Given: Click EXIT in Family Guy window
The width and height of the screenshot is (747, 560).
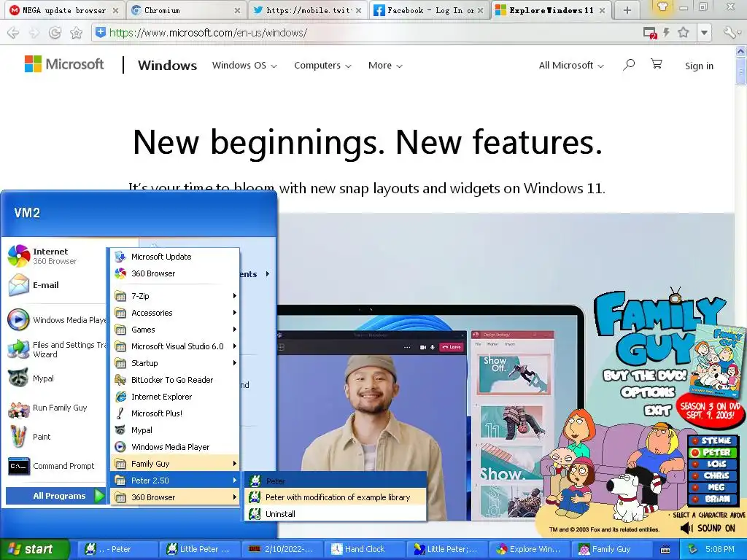Looking at the screenshot, I should coord(657,410).
